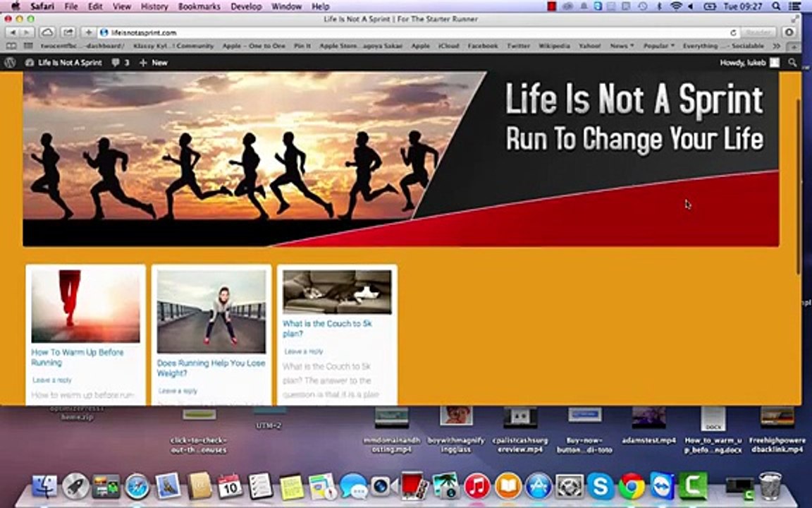Open TeamViewer in the Dock
Image resolution: width=812 pixels, height=508 pixels.
click(663, 485)
